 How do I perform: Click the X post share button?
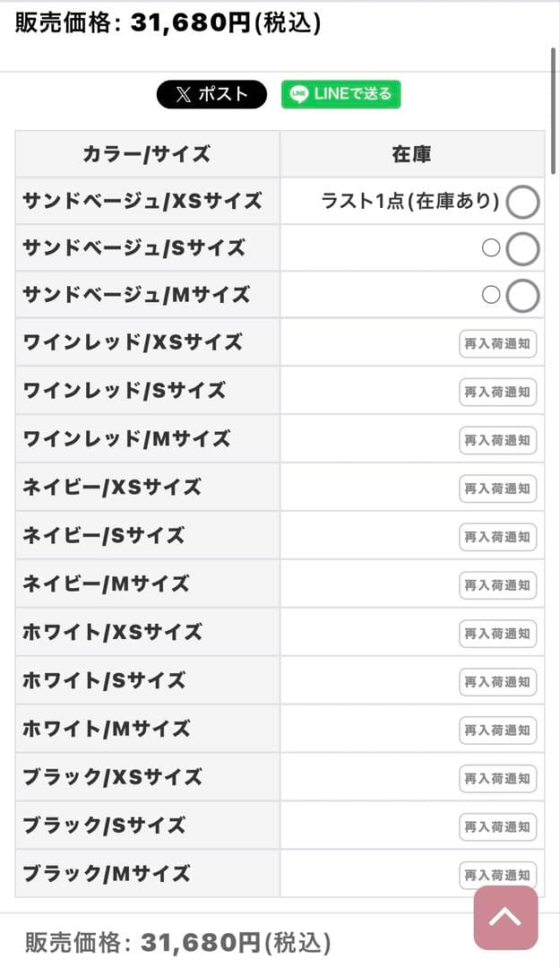pyautogui.click(x=211, y=94)
